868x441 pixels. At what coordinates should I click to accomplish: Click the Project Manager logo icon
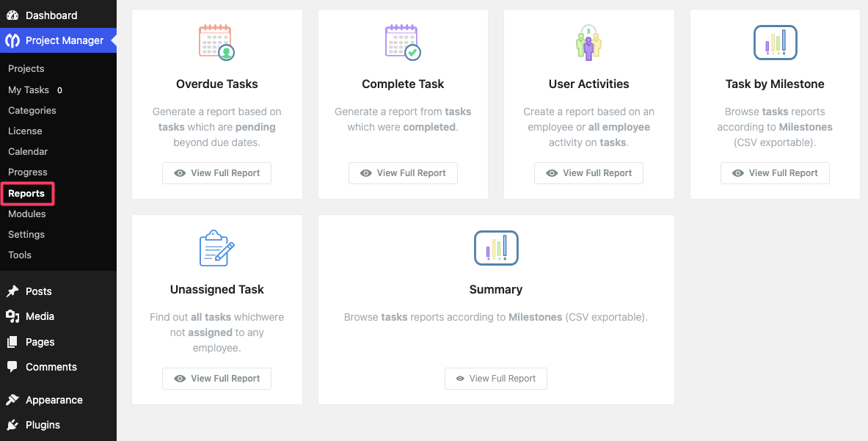(x=12, y=40)
